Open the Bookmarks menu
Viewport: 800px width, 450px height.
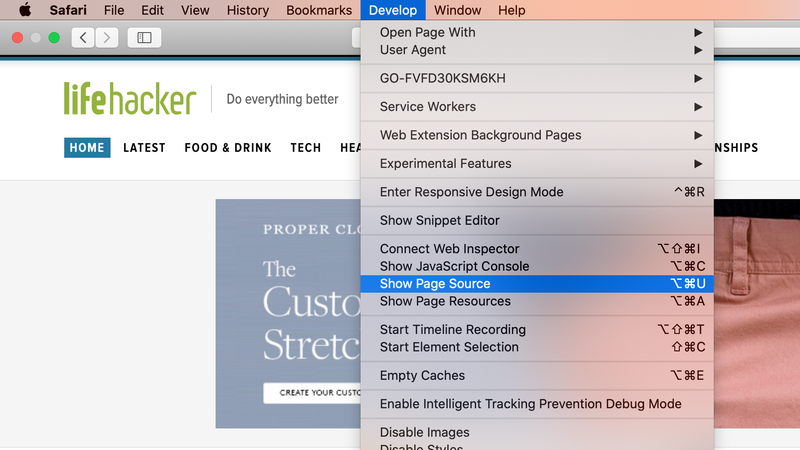click(319, 10)
